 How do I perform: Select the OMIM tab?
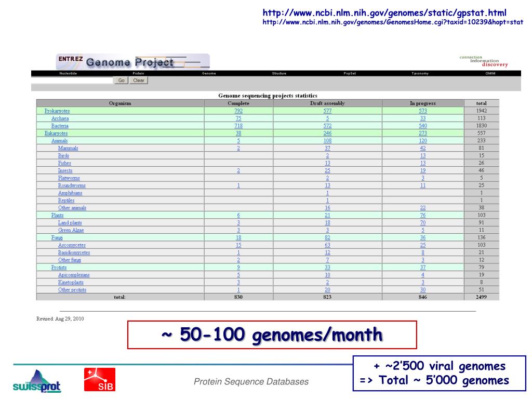(490, 73)
